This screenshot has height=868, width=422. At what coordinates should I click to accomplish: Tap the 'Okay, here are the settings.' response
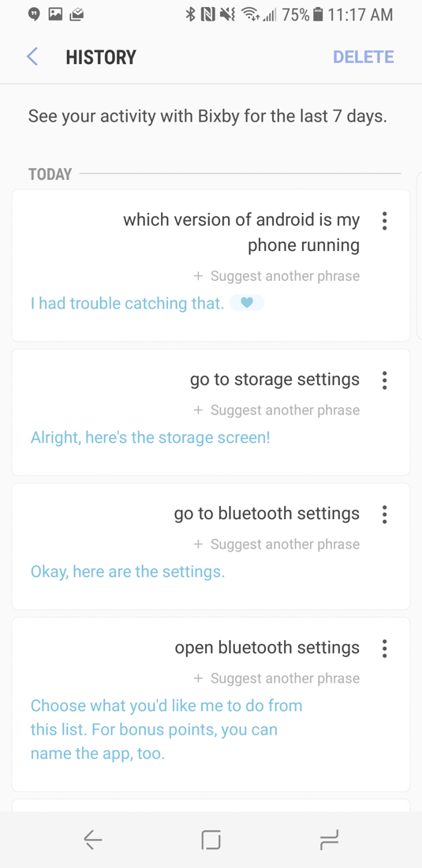coord(128,572)
